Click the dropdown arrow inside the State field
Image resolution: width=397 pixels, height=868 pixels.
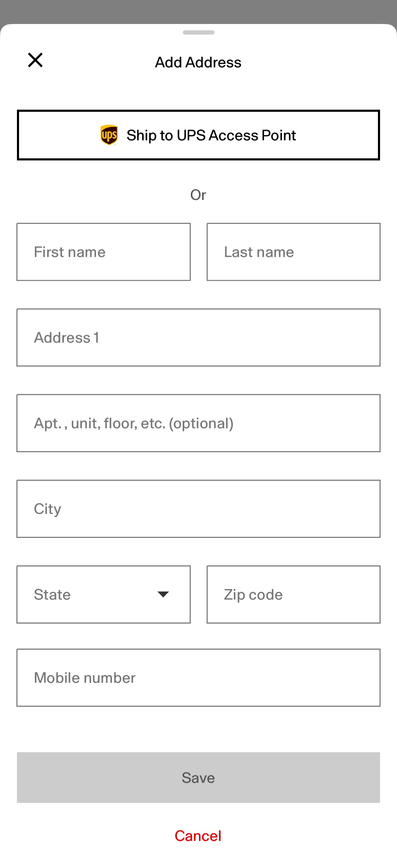[163, 594]
